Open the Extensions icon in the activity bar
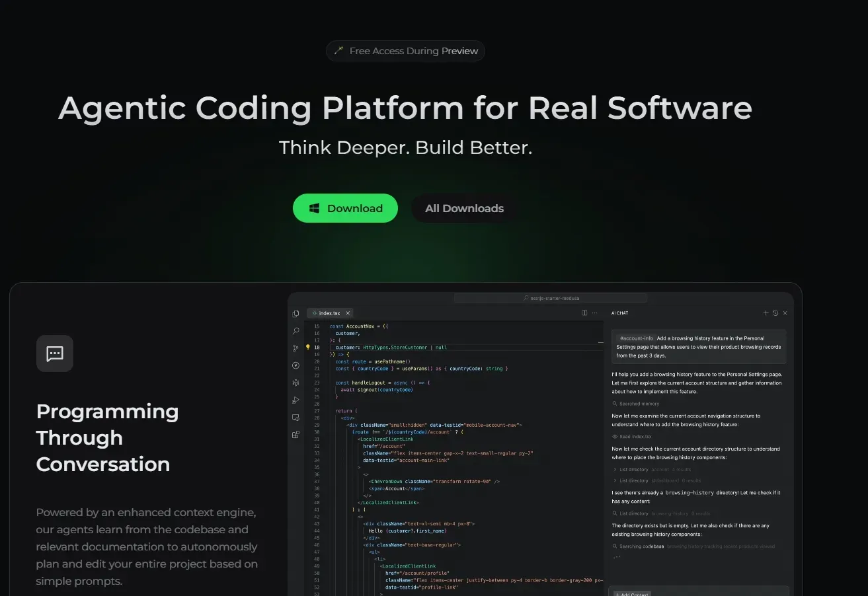The width and height of the screenshot is (868, 596). coord(296,435)
